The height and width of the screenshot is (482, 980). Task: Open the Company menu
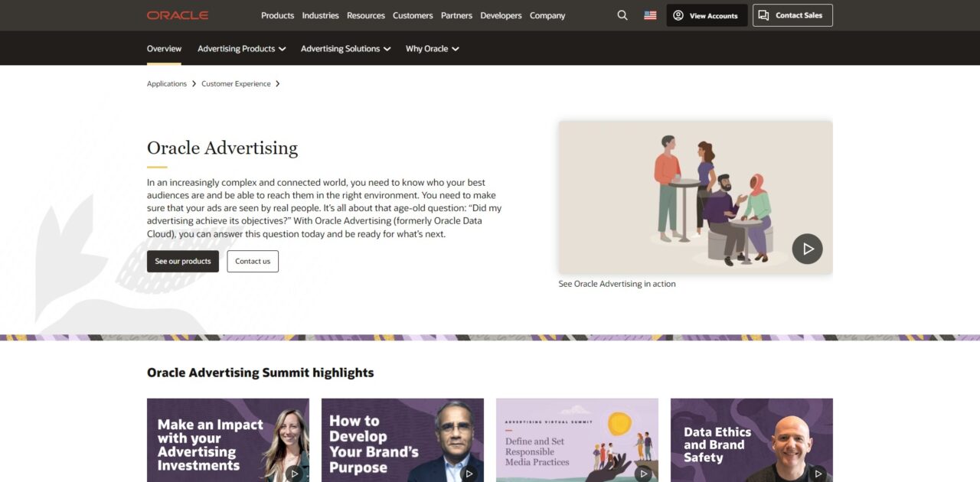[547, 15]
